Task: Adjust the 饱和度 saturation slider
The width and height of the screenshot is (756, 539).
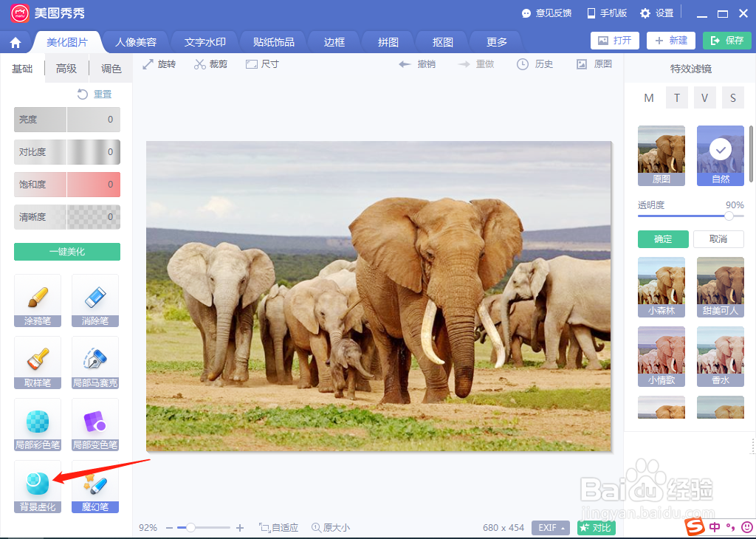Action: click(67, 185)
